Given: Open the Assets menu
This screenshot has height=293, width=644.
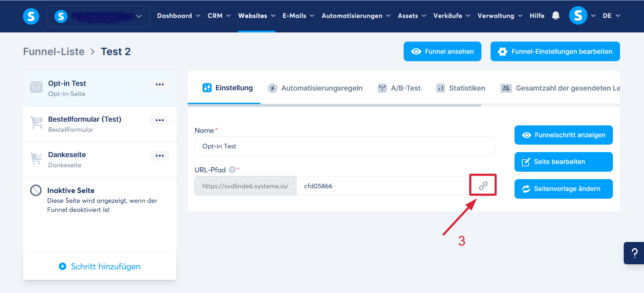Looking at the screenshot, I should pos(412,16).
